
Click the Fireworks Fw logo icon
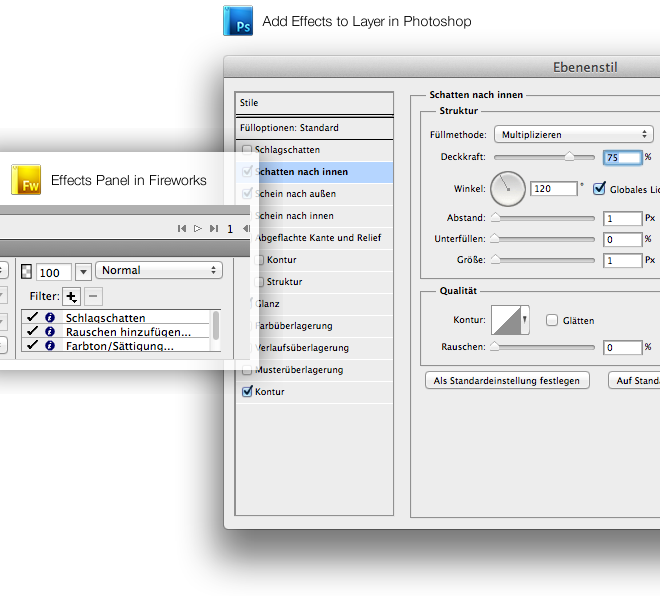coord(26,180)
